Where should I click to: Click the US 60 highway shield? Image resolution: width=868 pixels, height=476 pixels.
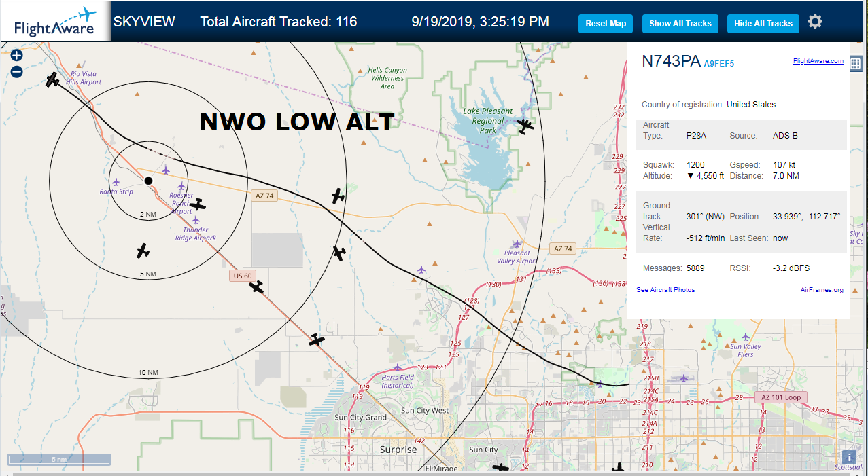(242, 276)
